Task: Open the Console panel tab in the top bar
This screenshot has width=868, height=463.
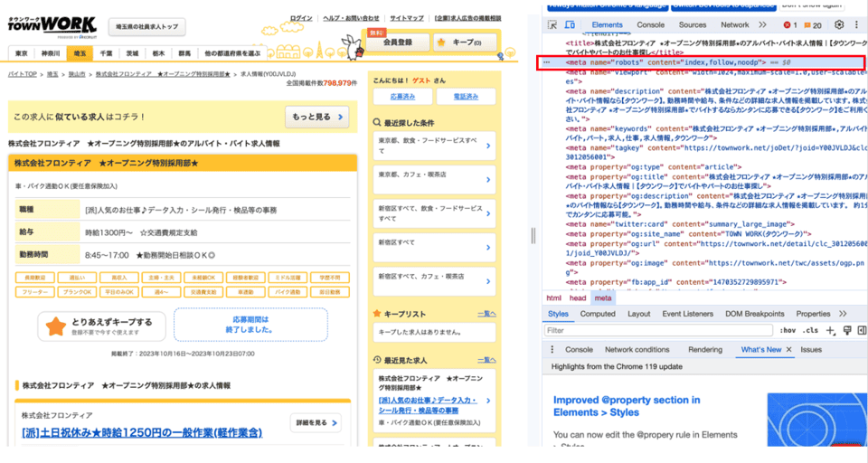Action: (x=650, y=25)
